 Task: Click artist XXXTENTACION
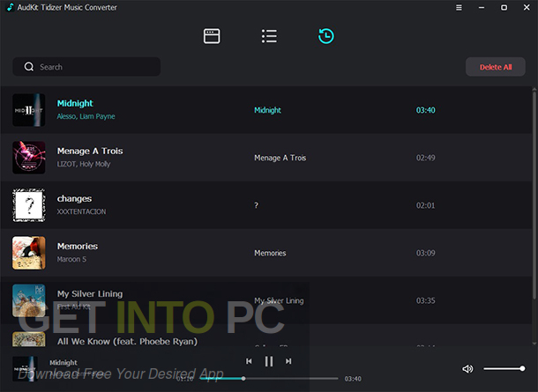click(81, 211)
